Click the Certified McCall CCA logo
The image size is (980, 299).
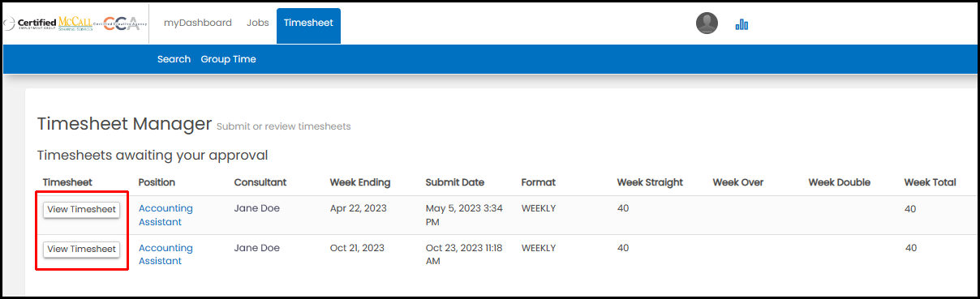coord(76,23)
